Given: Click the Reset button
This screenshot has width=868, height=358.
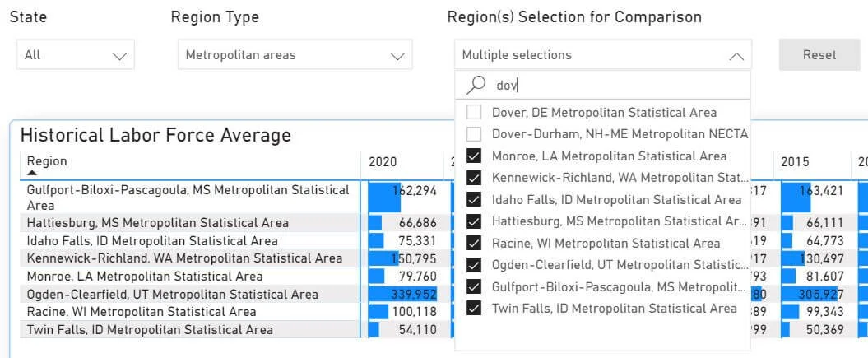Looking at the screenshot, I should click(819, 55).
